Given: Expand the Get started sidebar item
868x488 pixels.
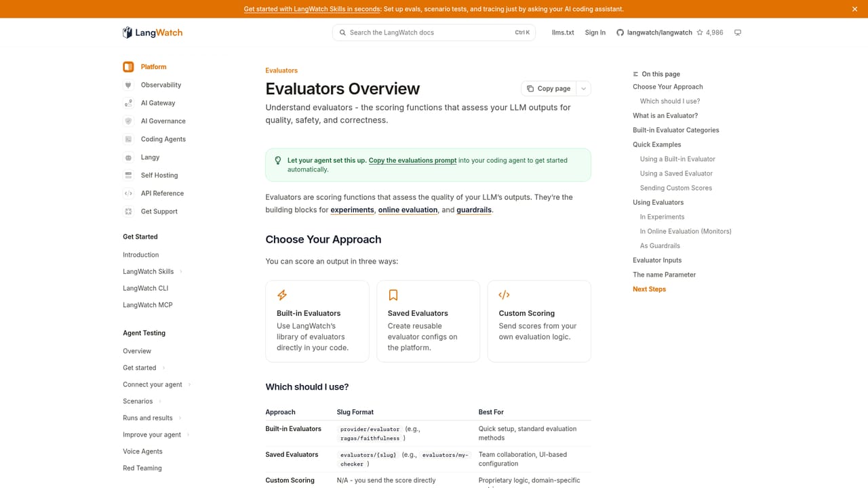Looking at the screenshot, I should (163, 368).
